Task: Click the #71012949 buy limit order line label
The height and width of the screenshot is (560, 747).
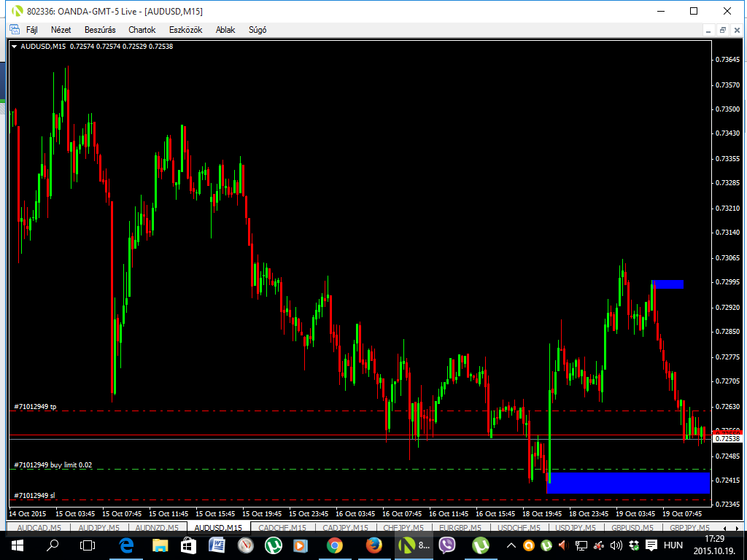Action: (53, 464)
